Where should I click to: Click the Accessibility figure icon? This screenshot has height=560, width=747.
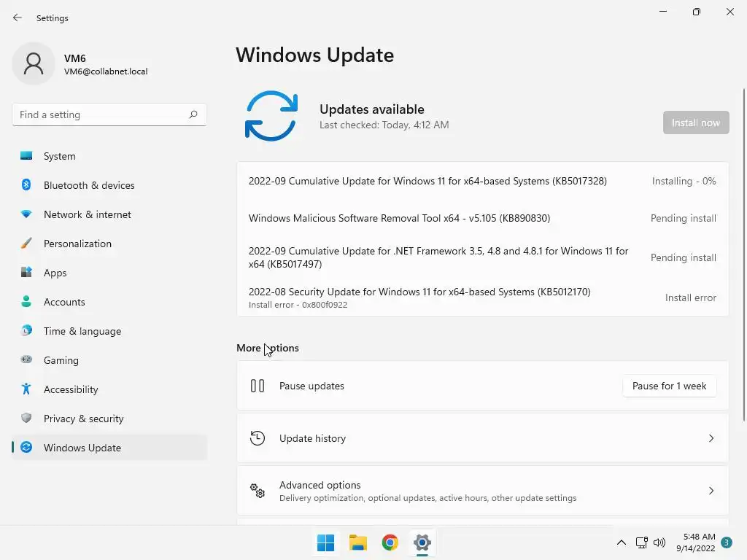click(26, 389)
